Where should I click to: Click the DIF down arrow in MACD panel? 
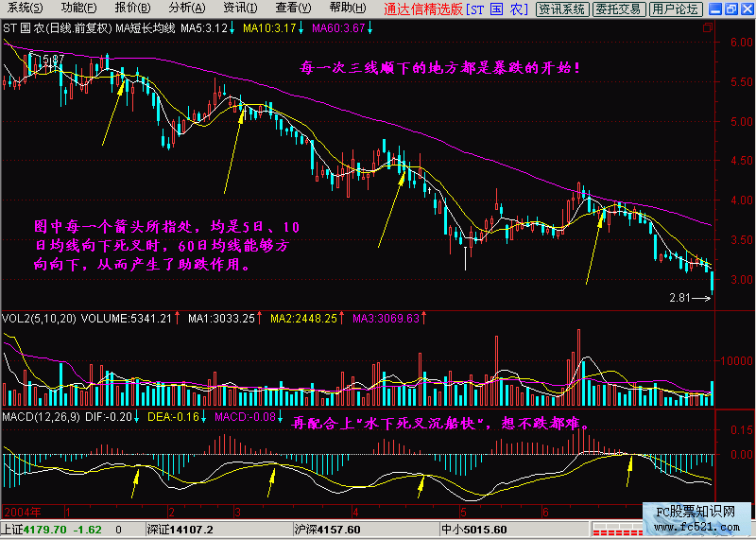pos(135,417)
